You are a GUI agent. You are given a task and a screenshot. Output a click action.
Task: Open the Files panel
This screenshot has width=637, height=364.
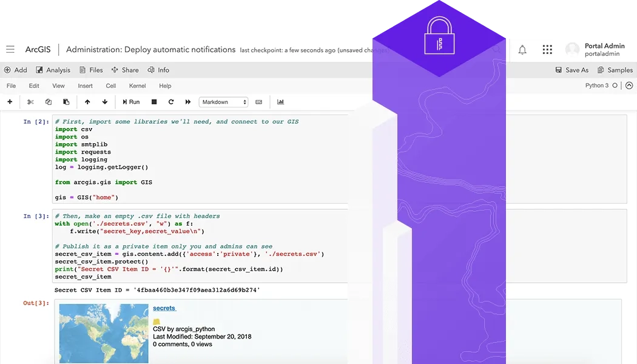(x=91, y=70)
